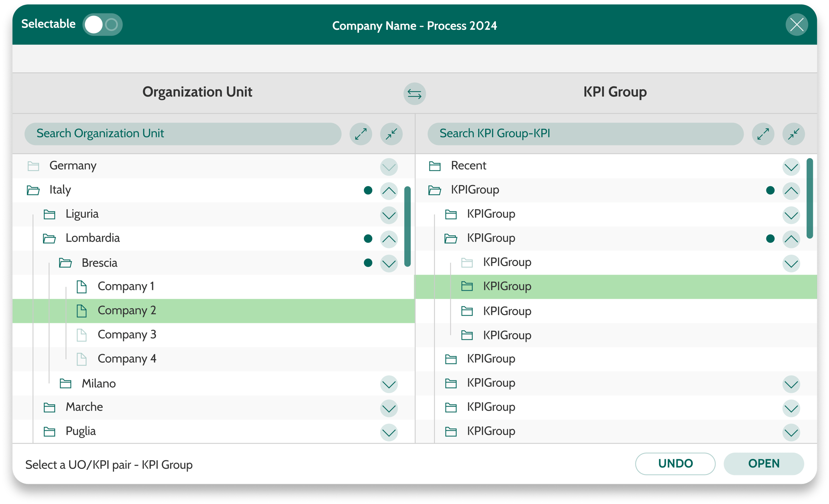Expand the Liguria node chevron
Image resolution: width=829 pixels, height=504 pixels.
tap(389, 215)
